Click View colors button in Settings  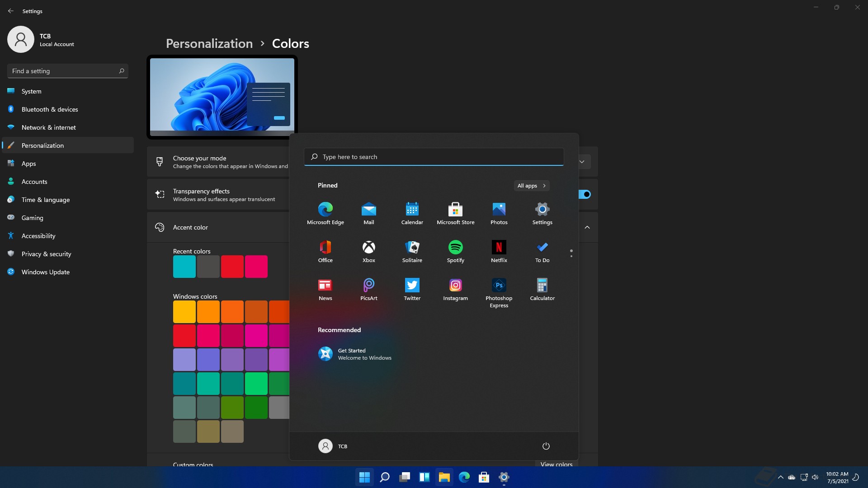pyautogui.click(x=557, y=464)
